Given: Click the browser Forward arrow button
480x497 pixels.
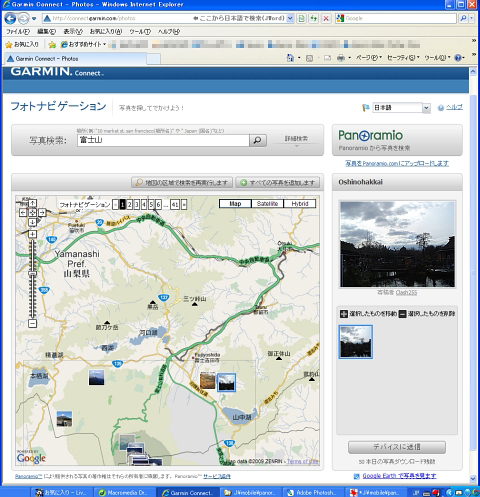Looking at the screenshot, I should [x=23, y=18].
